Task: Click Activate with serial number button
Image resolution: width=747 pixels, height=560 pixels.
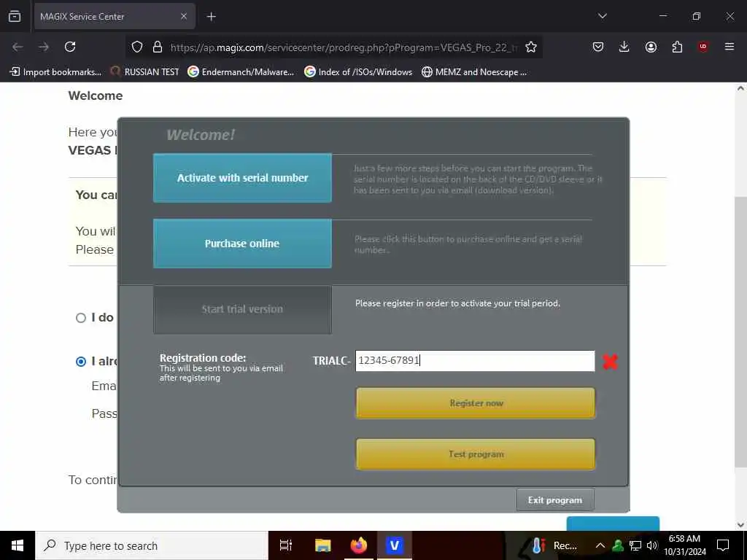Action: tap(242, 178)
